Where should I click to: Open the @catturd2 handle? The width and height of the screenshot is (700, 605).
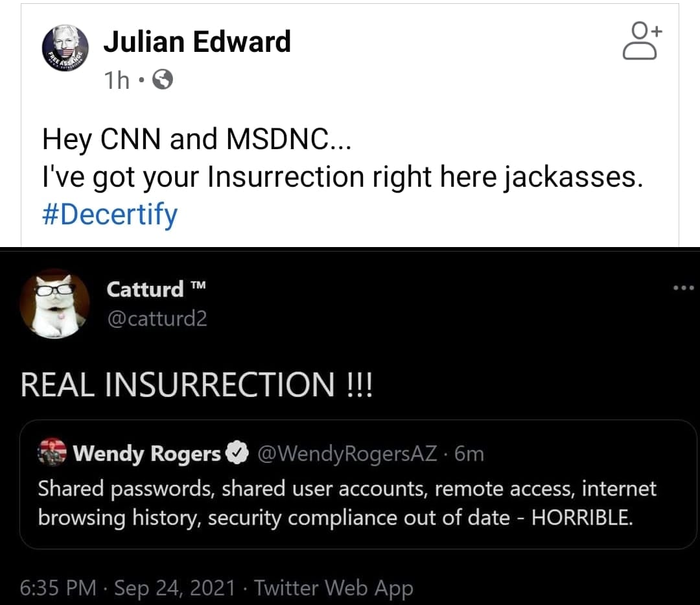157,318
